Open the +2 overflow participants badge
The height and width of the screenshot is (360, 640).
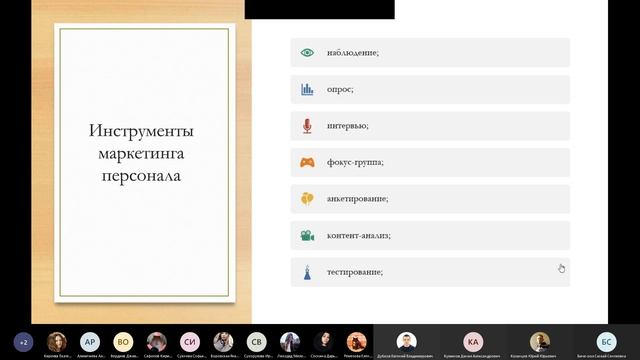pyautogui.click(x=23, y=342)
